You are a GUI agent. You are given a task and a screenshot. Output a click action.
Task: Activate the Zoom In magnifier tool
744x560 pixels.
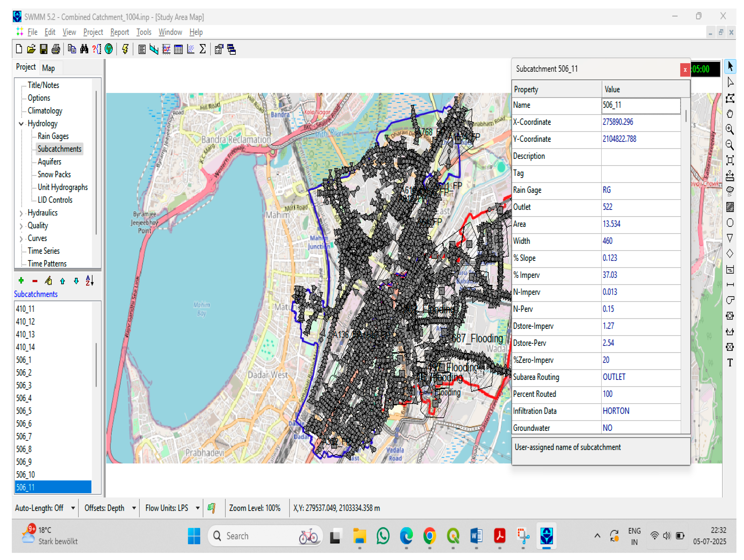[730, 129]
